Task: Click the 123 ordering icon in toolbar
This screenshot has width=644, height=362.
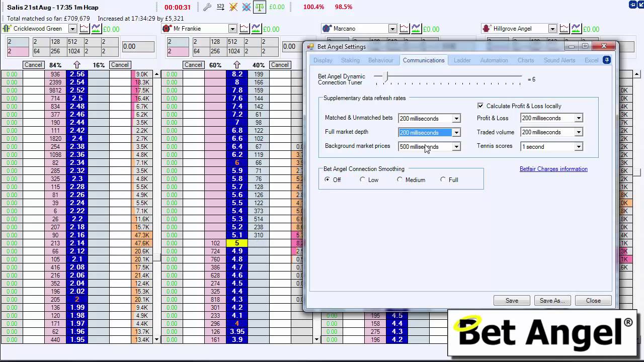Action: [x=220, y=7]
